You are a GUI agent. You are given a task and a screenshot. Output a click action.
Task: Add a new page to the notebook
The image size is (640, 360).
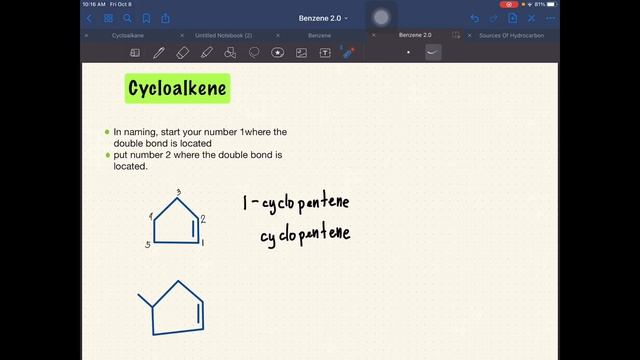click(513, 18)
